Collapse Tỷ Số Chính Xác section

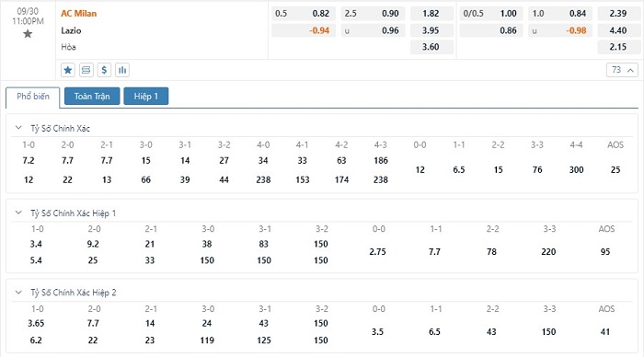pyautogui.click(x=18, y=128)
